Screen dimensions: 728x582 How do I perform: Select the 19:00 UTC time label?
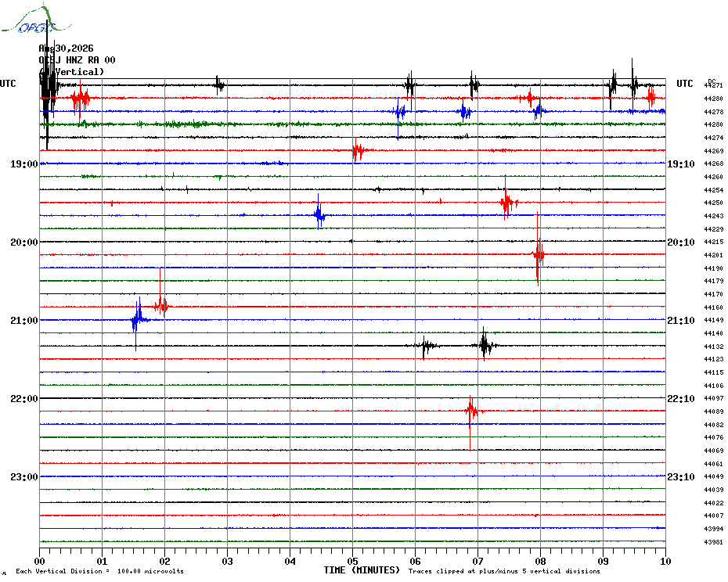tap(24, 164)
